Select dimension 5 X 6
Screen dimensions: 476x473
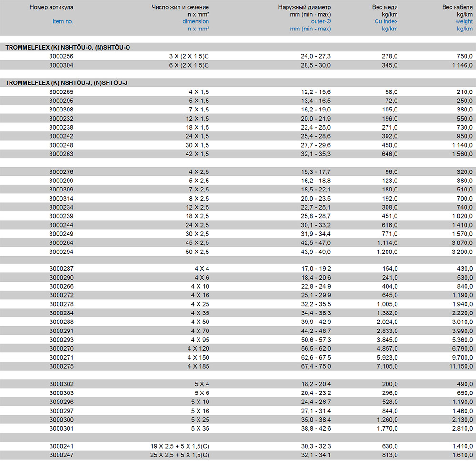point(202,393)
